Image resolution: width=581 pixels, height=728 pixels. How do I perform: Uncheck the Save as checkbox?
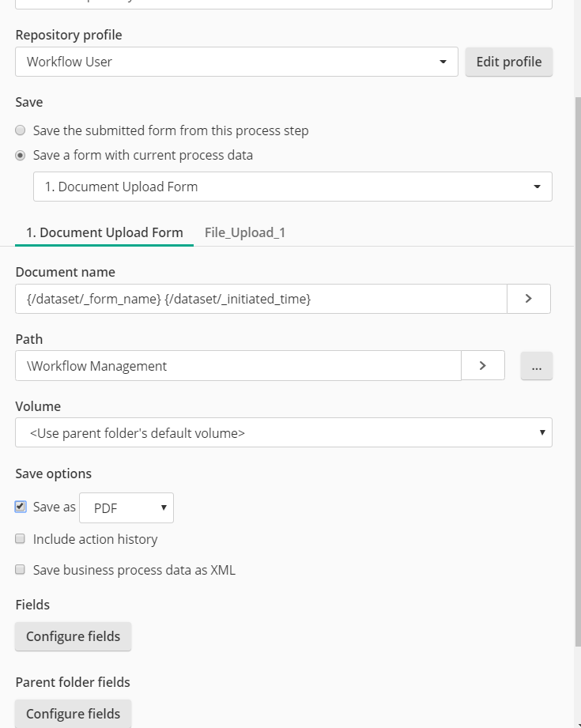coord(20,507)
